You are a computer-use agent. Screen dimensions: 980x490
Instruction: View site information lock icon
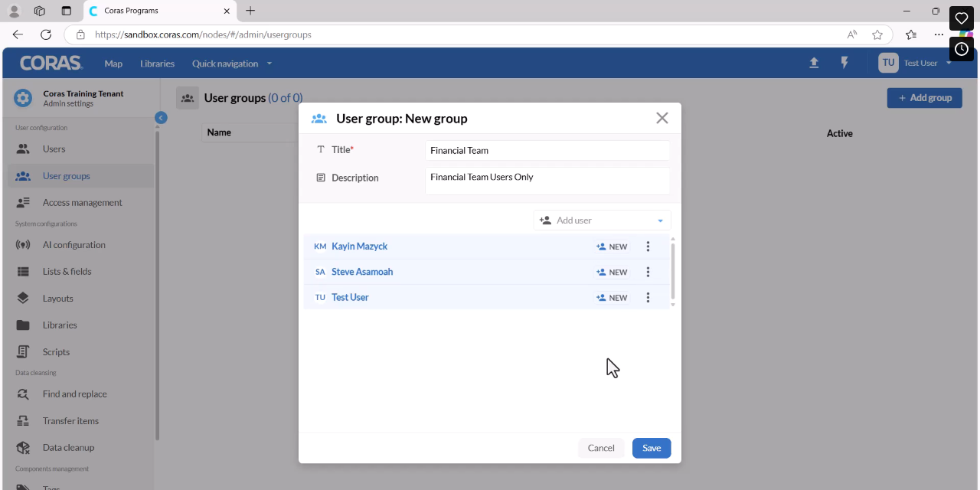(80, 34)
